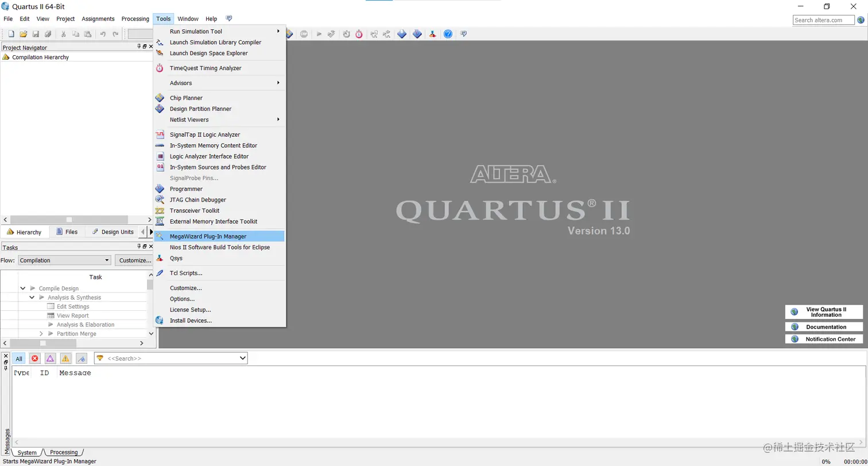The image size is (868, 466).
Task: Click the Search altera.com field
Action: pos(824,20)
